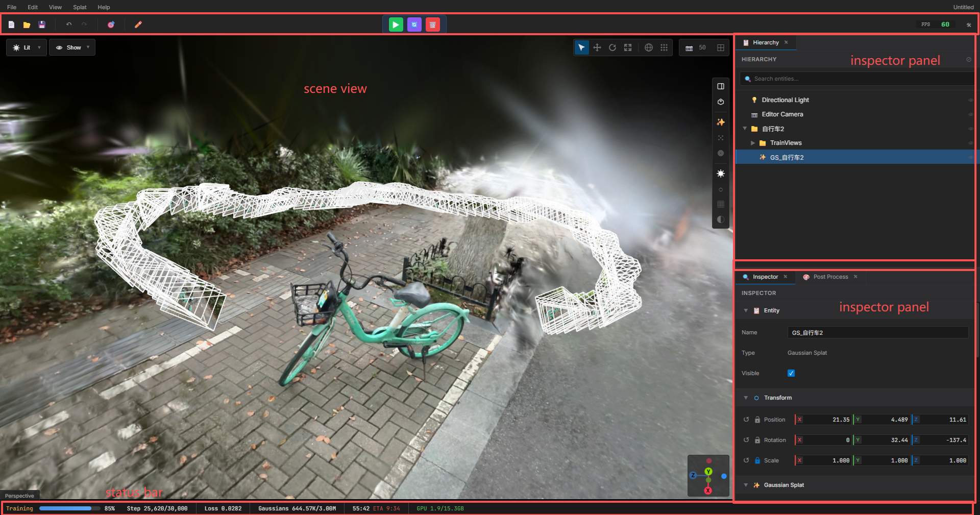Viewport: 980px width, 515px height.
Task: Click the red trash button in the toolbar
Action: [x=433, y=24]
